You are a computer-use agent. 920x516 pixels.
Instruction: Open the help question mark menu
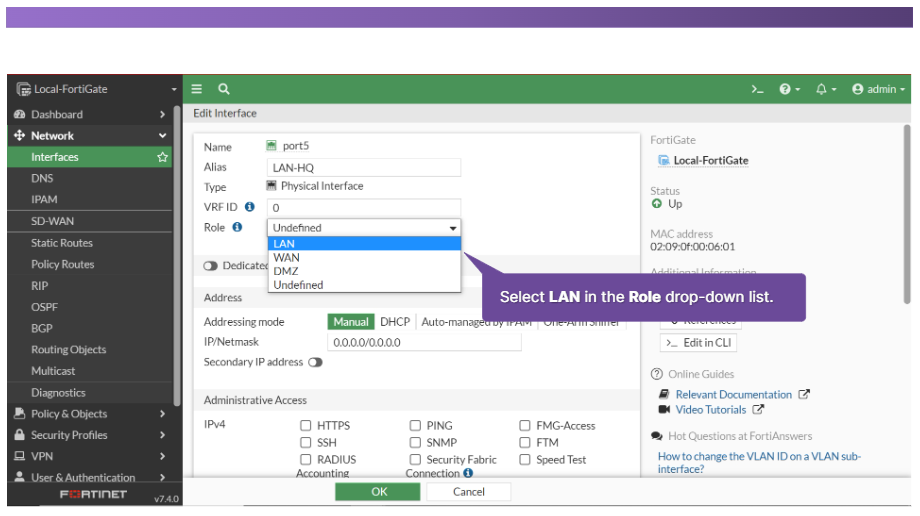[789, 89]
